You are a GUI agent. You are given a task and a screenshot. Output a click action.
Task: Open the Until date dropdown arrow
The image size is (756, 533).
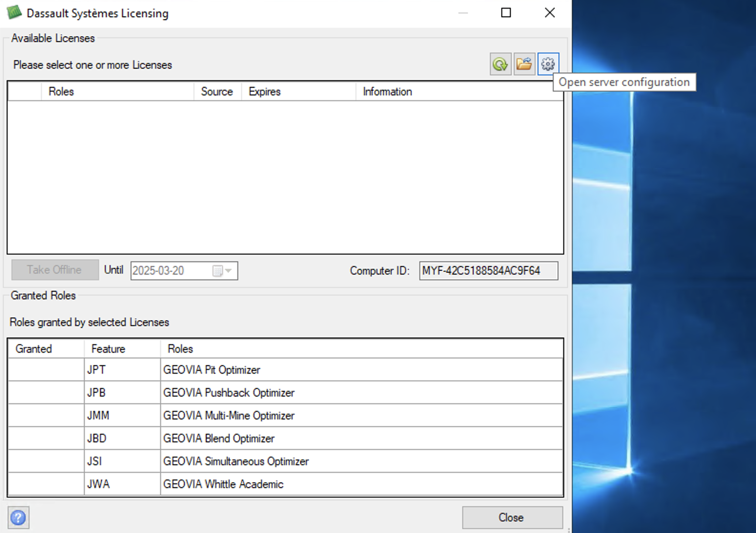pos(229,271)
